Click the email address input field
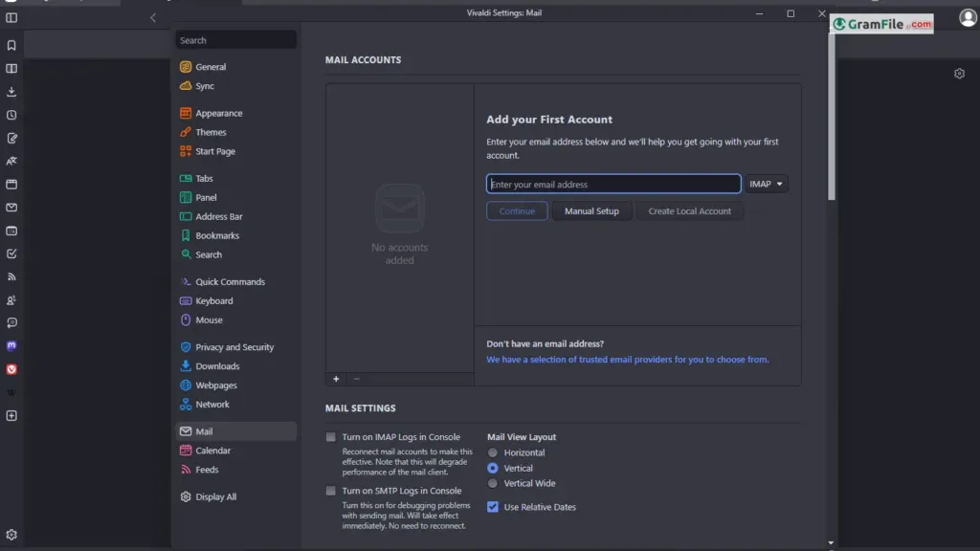This screenshot has height=551, width=980. tap(613, 184)
